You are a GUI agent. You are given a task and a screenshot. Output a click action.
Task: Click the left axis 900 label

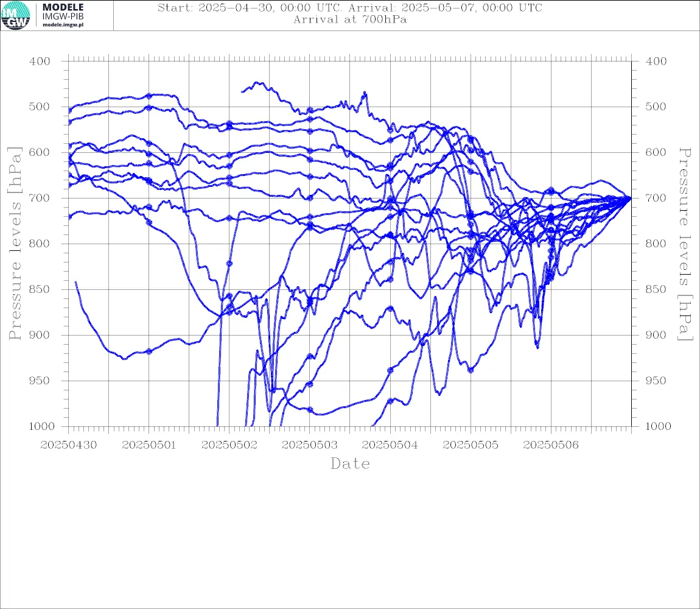(x=40, y=335)
